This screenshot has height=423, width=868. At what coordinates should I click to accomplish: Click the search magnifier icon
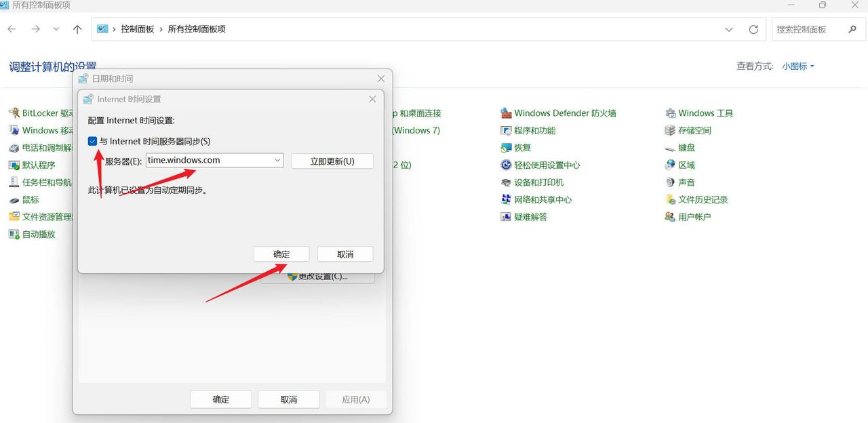click(852, 29)
